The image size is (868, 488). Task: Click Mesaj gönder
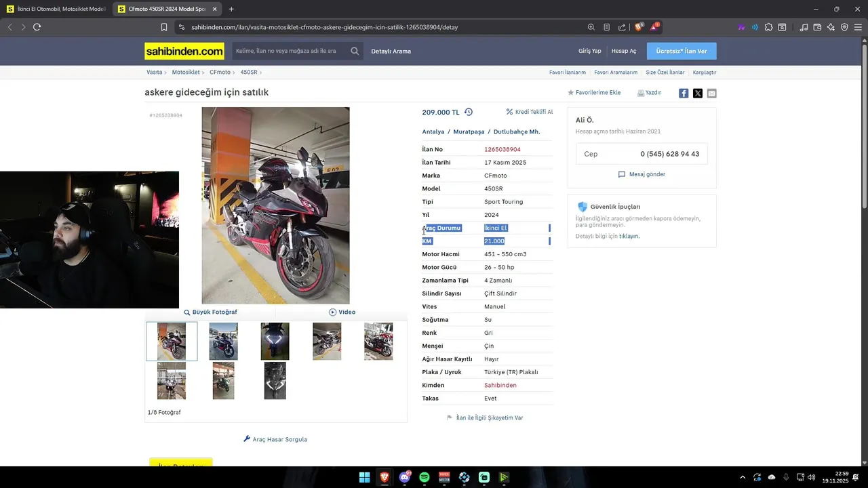[x=642, y=174]
